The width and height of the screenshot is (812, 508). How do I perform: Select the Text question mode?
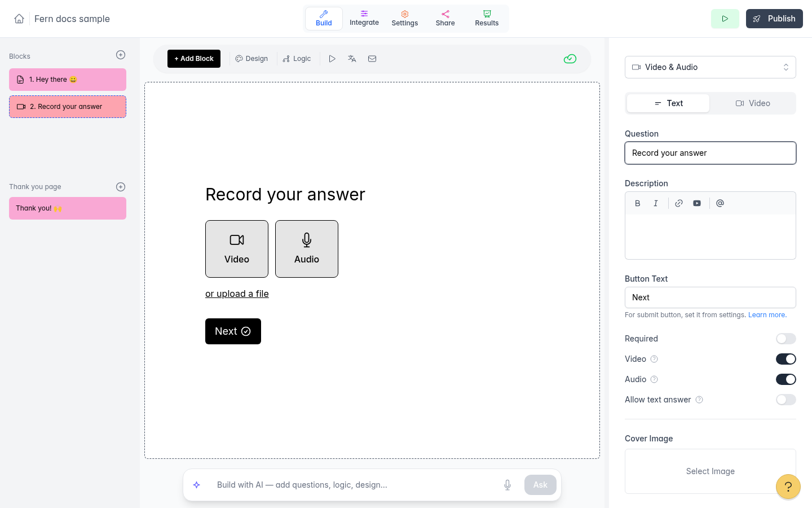pyautogui.click(x=668, y=103)
